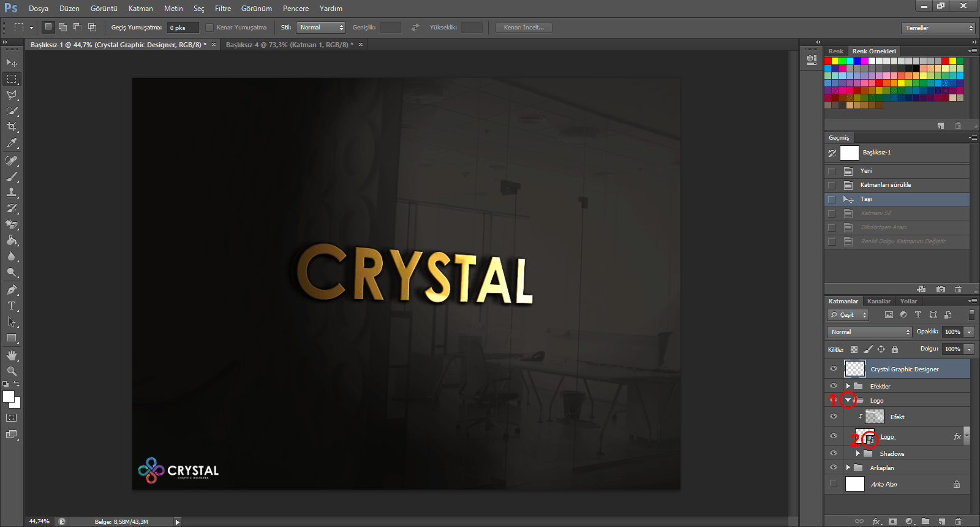
Task: Select the Eyedropper tool
Action: tap(12, 143)
